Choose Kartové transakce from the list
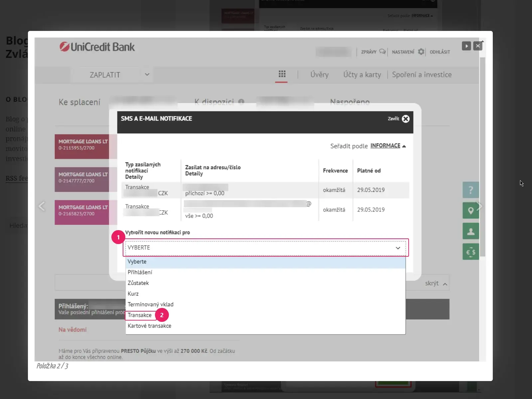Viewport: 532px width, 399px height. point(265,326)
